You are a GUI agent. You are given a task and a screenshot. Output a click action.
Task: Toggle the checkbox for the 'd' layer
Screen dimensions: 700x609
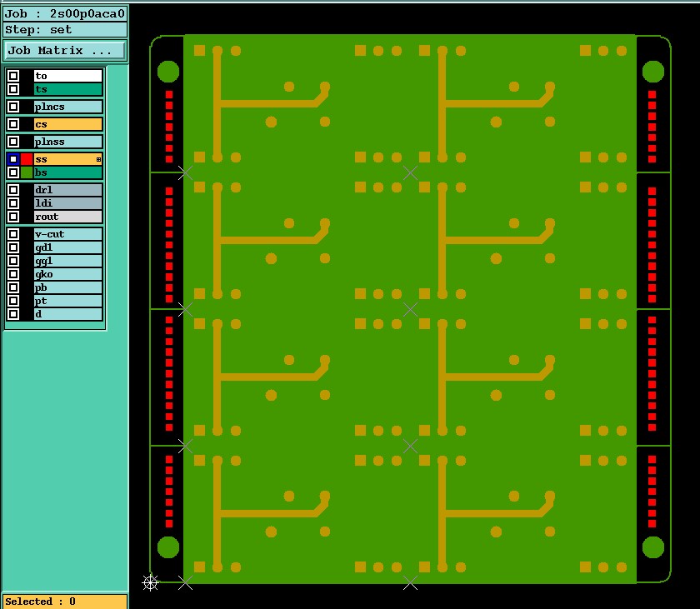tap(13, 315)
